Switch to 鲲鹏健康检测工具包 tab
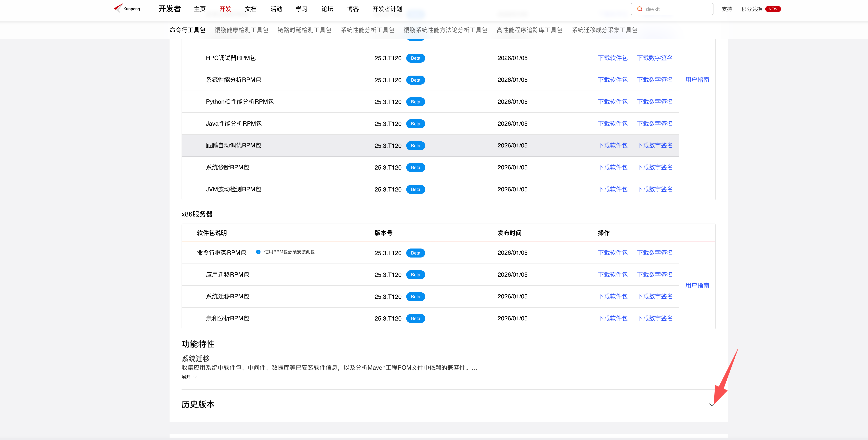The width and height of the screenshot is (868, 440). pyautogui.click(x=241, y=30)
